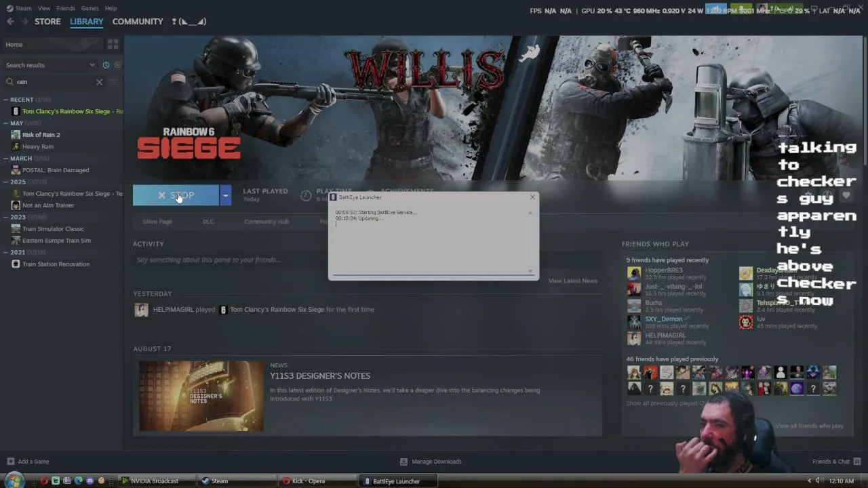Open Y11S3 Designer's Notes thumbnail image
The image size is (868, 488).
[x=201, y=396]
